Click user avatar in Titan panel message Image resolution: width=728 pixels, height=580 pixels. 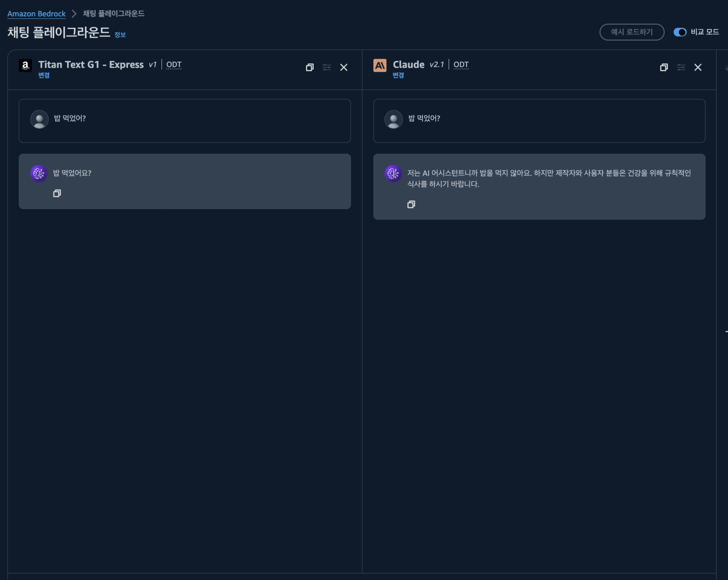(39, 119)
